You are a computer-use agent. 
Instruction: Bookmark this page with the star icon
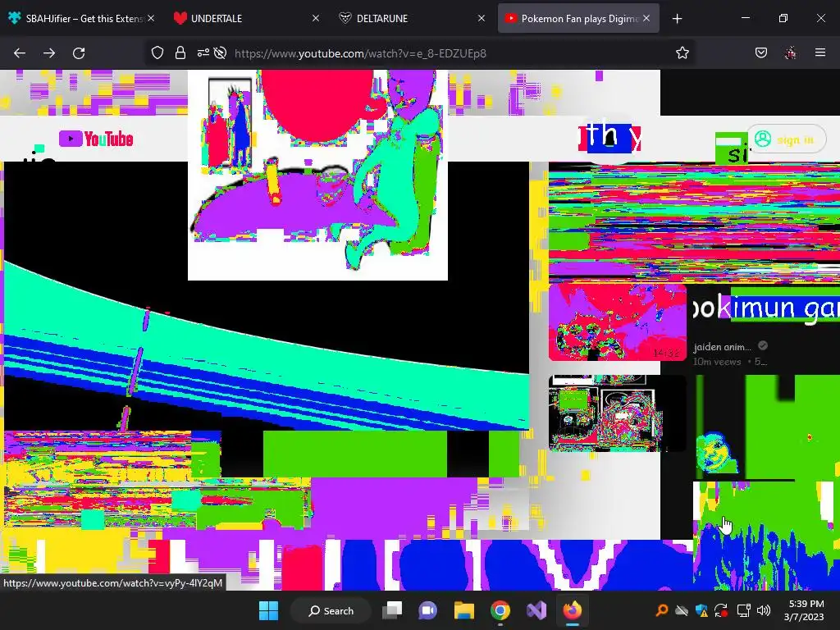(x=682, y=53)
